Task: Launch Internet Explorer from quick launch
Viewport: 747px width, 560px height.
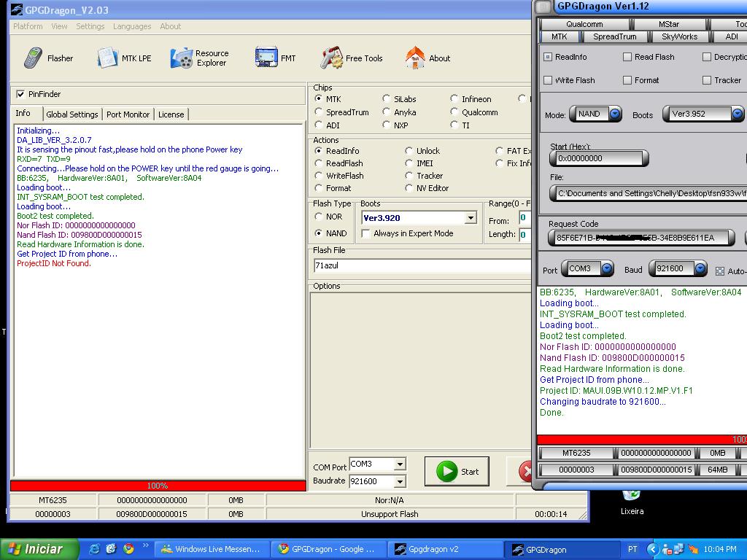Action: [x=94, y=549]
